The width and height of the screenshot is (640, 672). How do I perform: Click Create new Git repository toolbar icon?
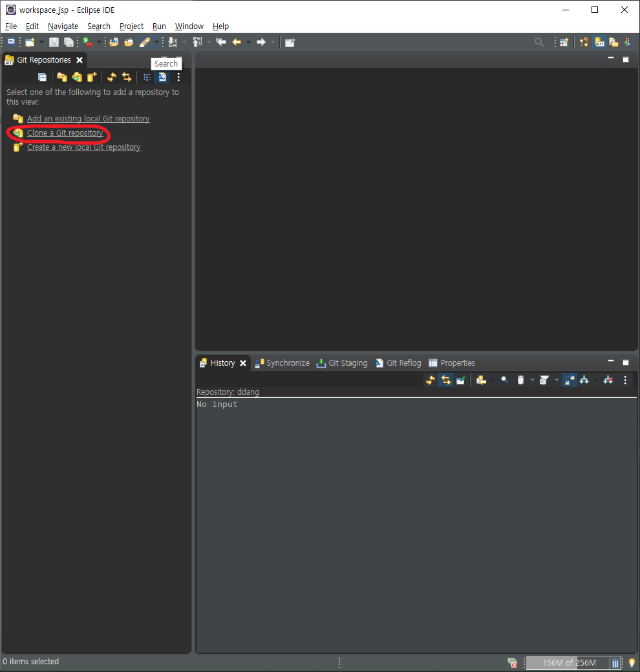(x=92, y=77)
